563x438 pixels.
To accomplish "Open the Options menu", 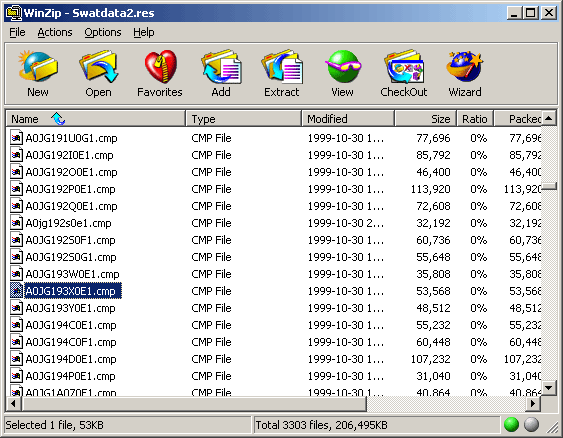I will click(x=103, y=32).
